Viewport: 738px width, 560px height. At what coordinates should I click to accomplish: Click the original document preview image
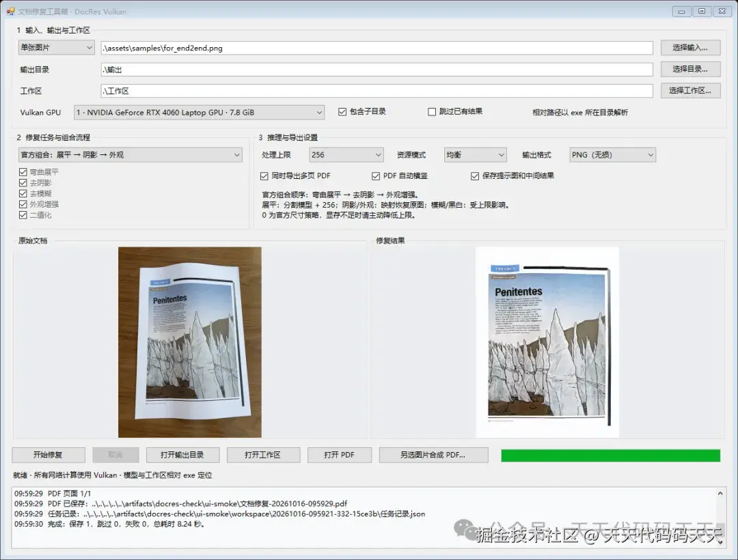(x=190, y=342)
